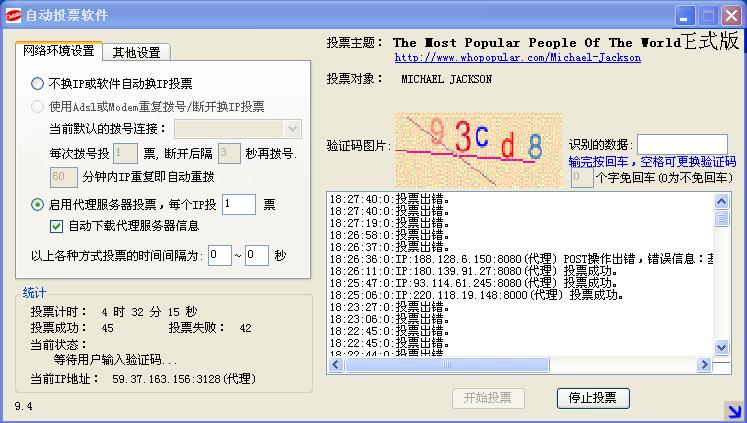Open the 其他设置 tab

pyautogui.click(x=136, y=52)
